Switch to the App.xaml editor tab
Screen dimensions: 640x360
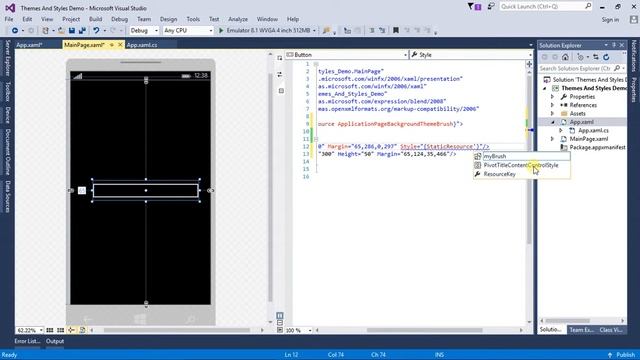pos(29,45)
